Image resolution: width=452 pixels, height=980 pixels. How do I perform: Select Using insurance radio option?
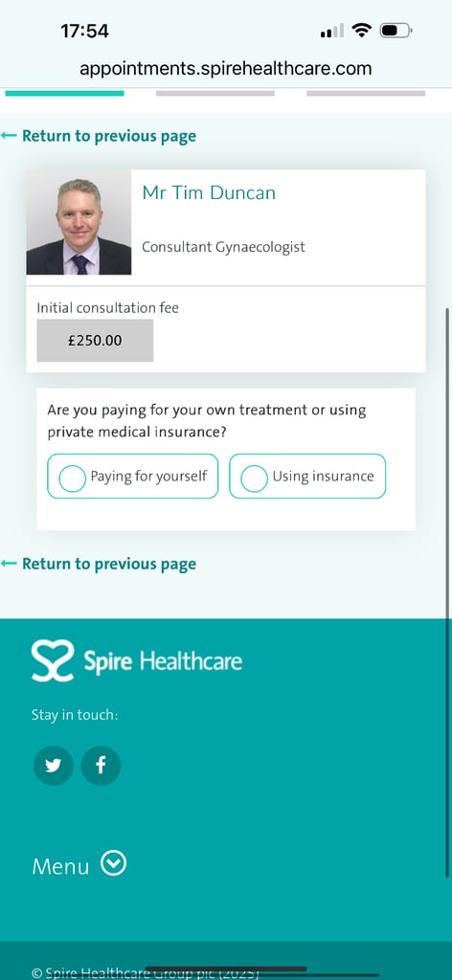point(307,477)
